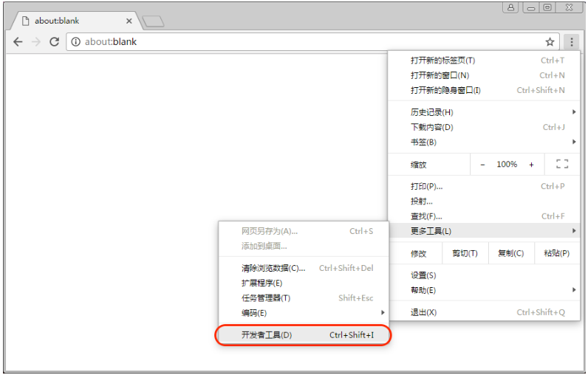
Task: Minimize the Chrome window
Action: pyautogui.click(x=531, y=7)
